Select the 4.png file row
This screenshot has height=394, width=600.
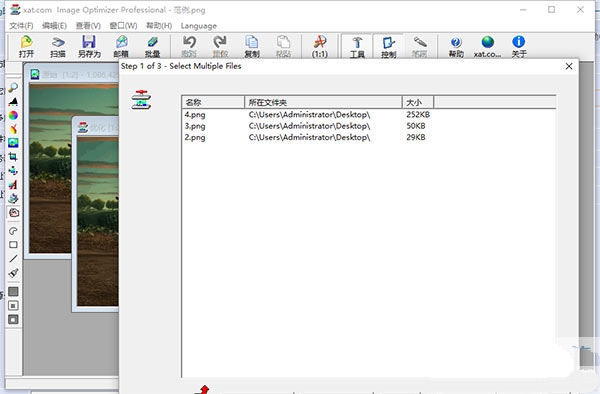[x=368, y=114]
